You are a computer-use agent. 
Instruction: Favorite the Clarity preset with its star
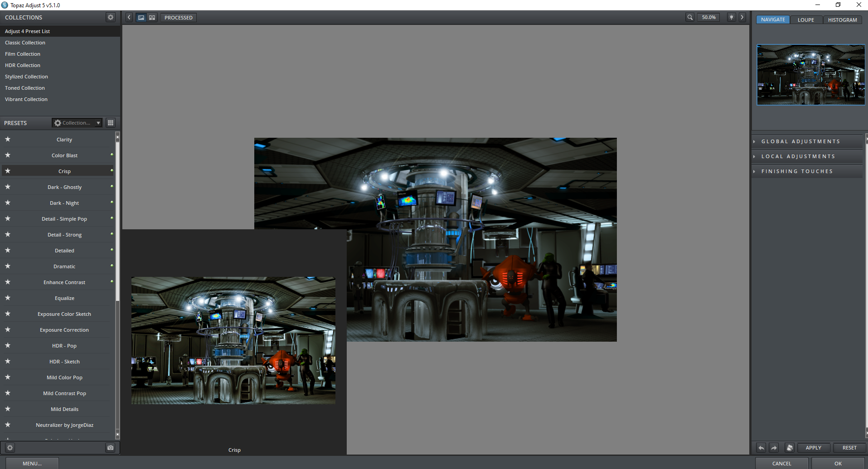(x=8, y=139)
